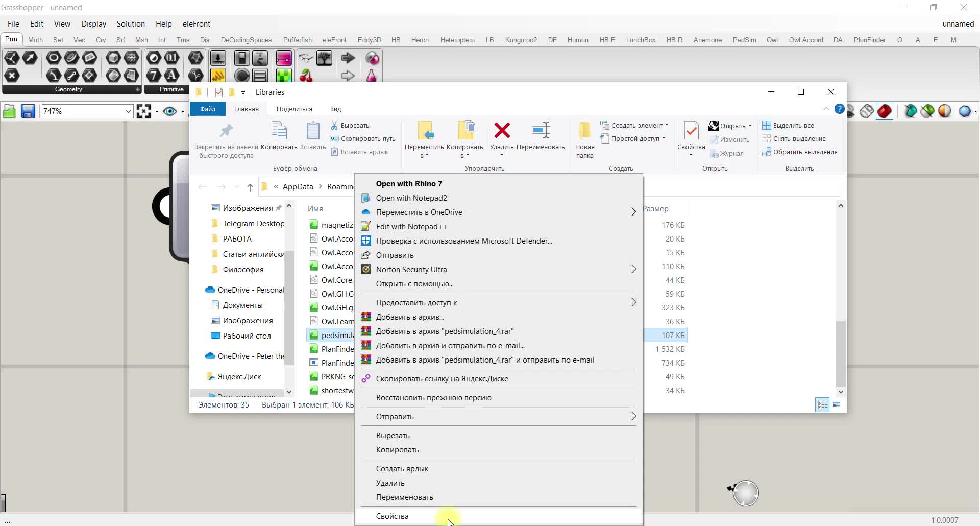Click 'Обратить выделение' in ribbon
This screenshot has width=980, height=526.
[799, 152]
